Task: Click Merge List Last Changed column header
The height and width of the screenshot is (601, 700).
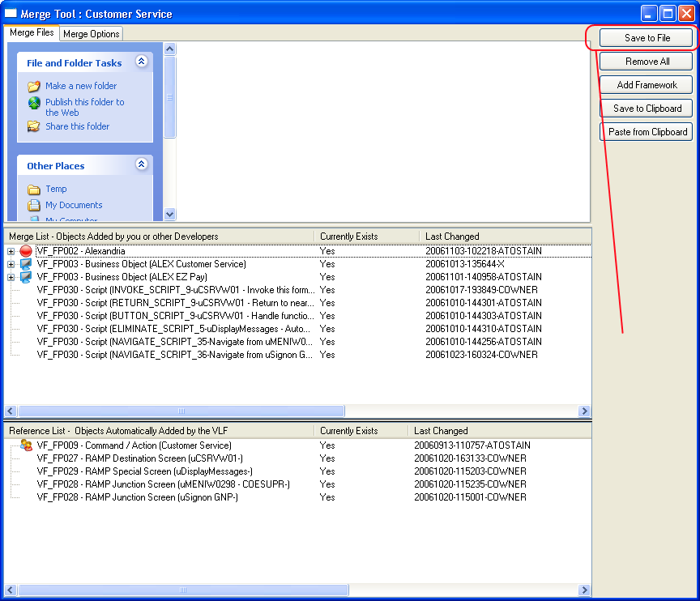Action: tap(506, 237)
